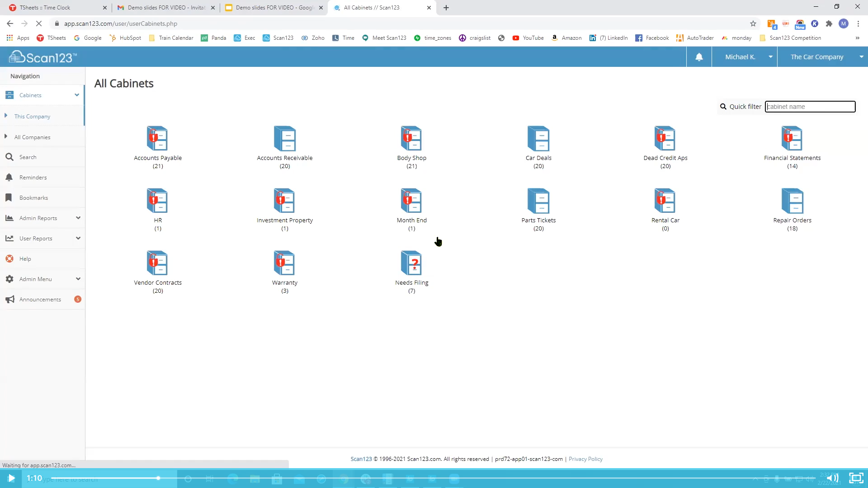This screenshot has height=488, width=868.
Task: Open the Search panel in the sidebar
Action: pos(27,157)
